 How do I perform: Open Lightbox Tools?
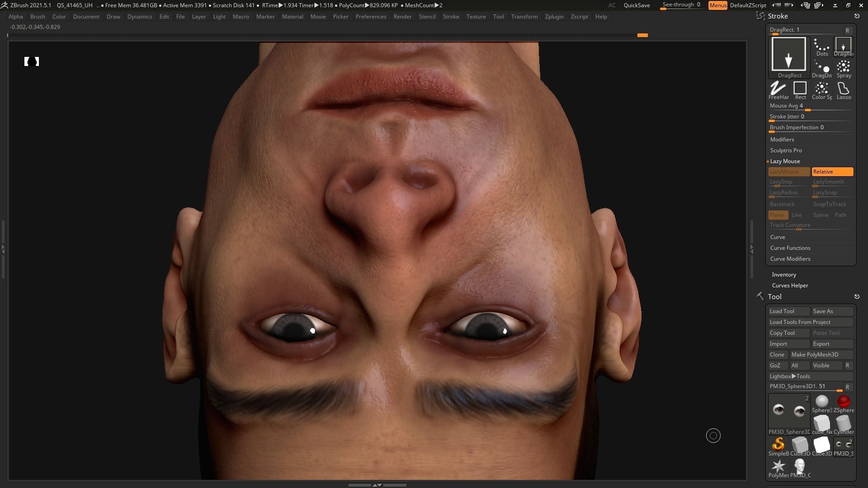(811, 376)
